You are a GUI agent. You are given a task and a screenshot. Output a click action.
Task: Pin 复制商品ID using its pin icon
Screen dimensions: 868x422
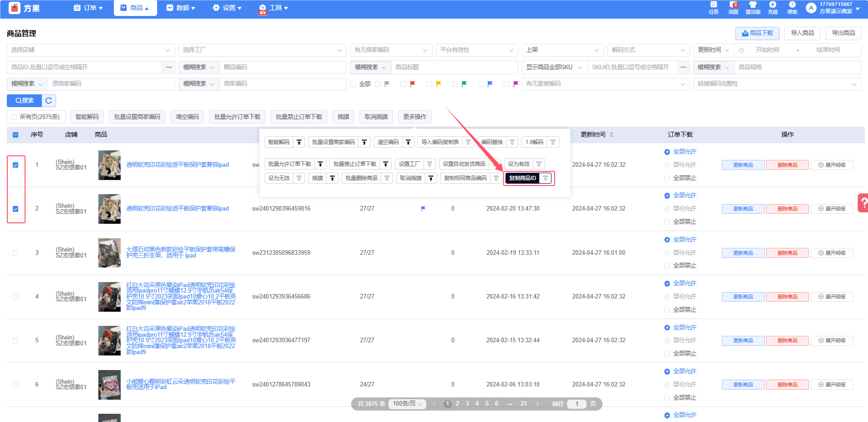[x=545, y=178]
